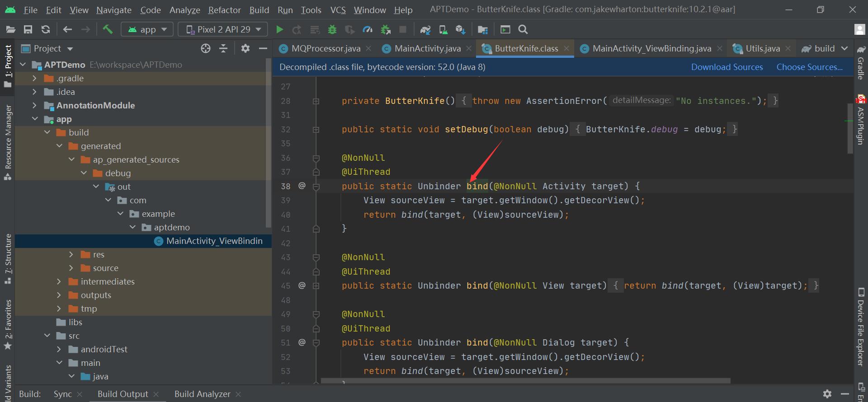Toggle the Resource Manager tool window
868x402 pixels.
pos(8,143)
